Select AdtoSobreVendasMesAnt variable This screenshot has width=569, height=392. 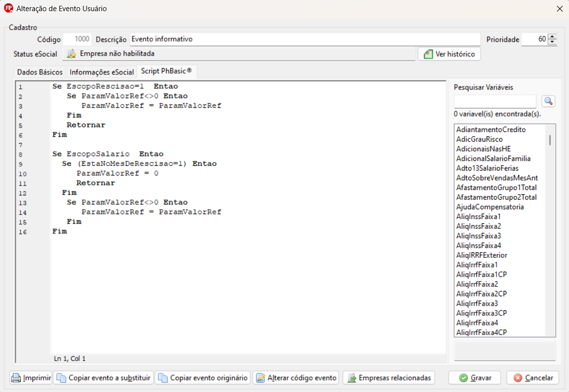(x=497, y=178)
